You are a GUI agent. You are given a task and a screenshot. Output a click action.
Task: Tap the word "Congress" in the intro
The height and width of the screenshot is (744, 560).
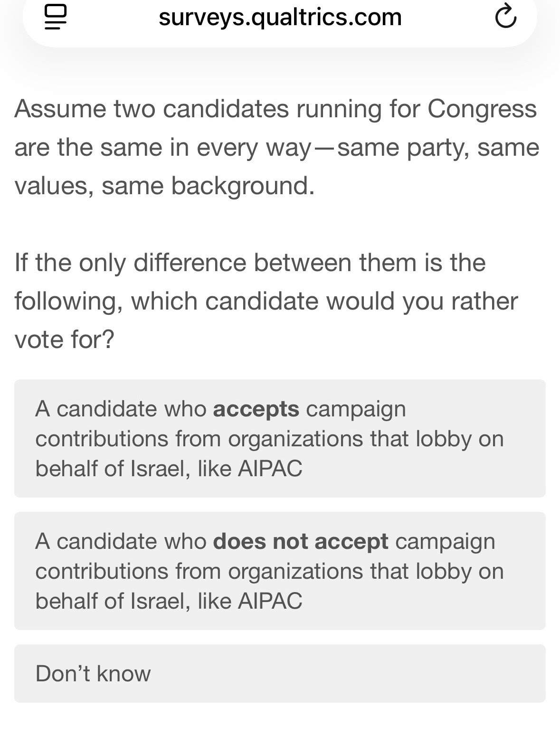(482, 109)
